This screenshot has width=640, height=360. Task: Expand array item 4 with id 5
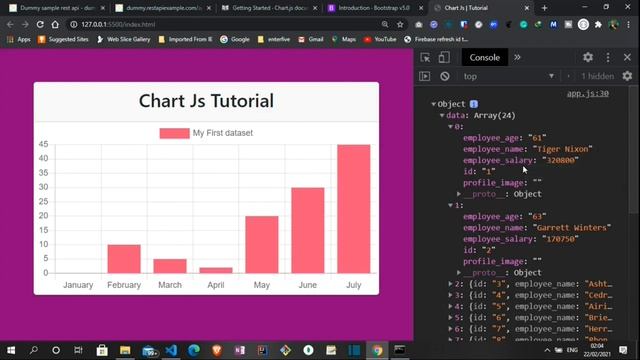pyautogui.click(x=451, y=306)
